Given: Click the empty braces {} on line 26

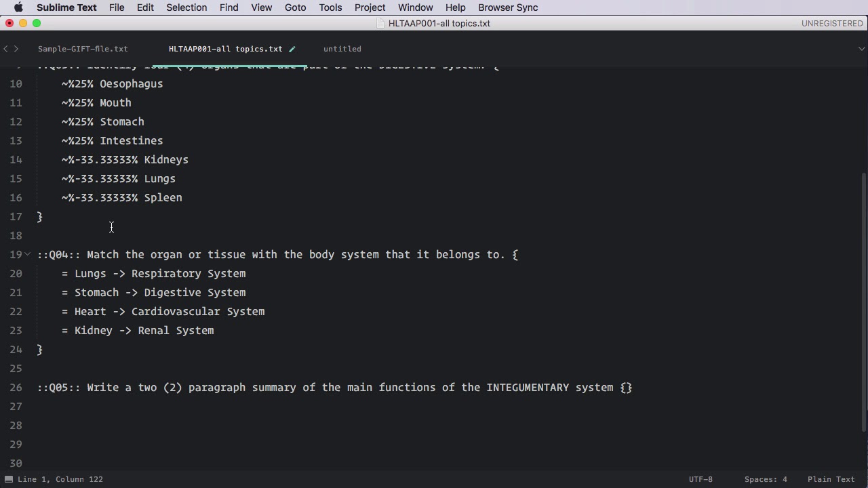Looking at the screenshot, I should click(626, 388).
